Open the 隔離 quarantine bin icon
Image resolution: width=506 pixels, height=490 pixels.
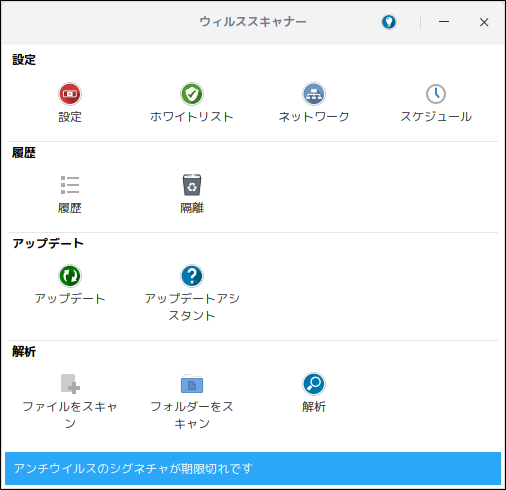tap(192, 185)
